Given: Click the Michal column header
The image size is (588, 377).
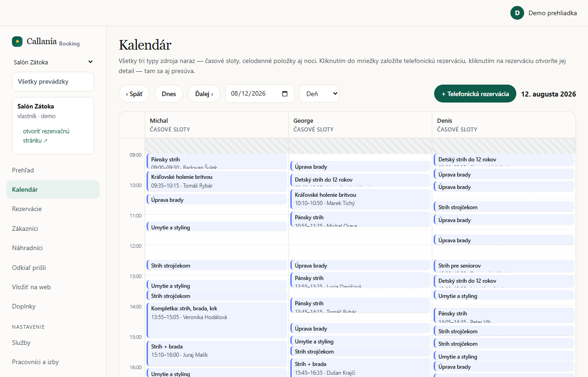Looking at the screenshot, I should tap(217, 125).
